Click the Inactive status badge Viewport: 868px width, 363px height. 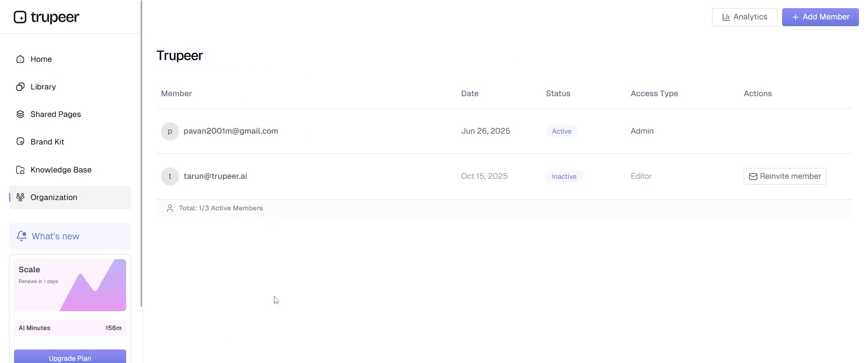pyautogui.click(x=564, y=177)
